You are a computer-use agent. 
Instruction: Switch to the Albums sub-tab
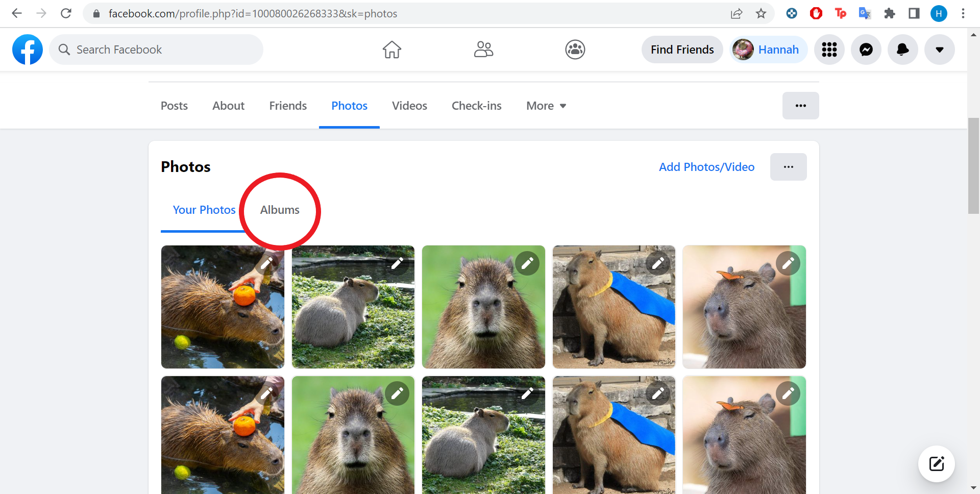(280, 210)
